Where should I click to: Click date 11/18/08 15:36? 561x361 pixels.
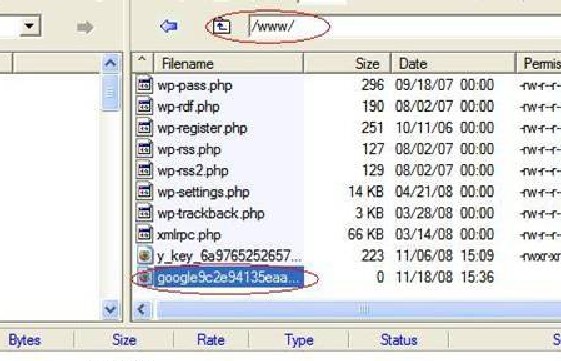(x=445, y=277)
